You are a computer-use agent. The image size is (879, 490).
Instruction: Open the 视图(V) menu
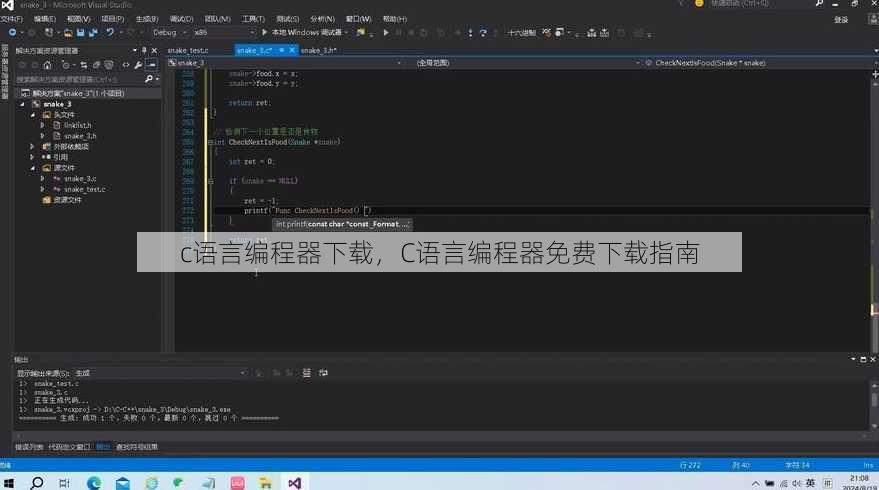point(78,19)
